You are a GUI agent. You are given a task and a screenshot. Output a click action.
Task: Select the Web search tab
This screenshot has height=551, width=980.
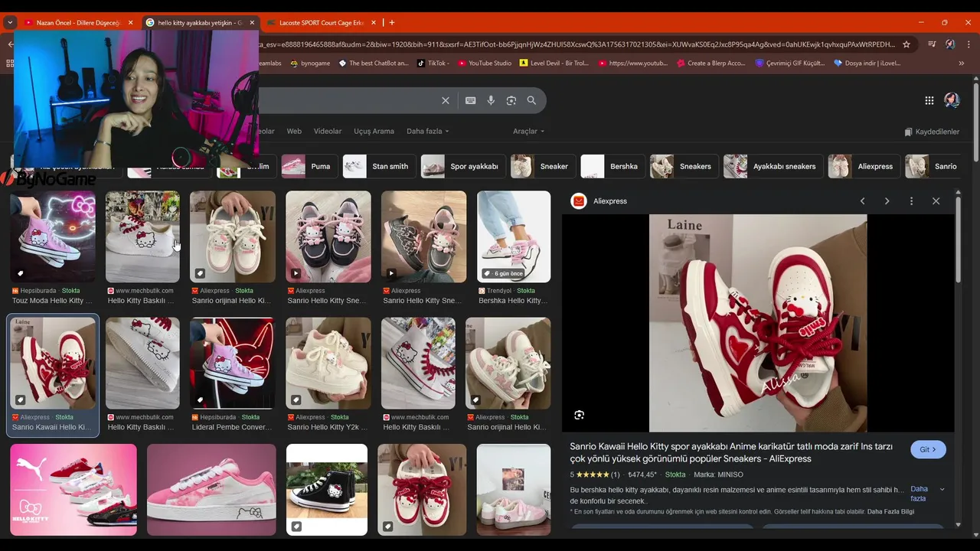coord(294,132)
